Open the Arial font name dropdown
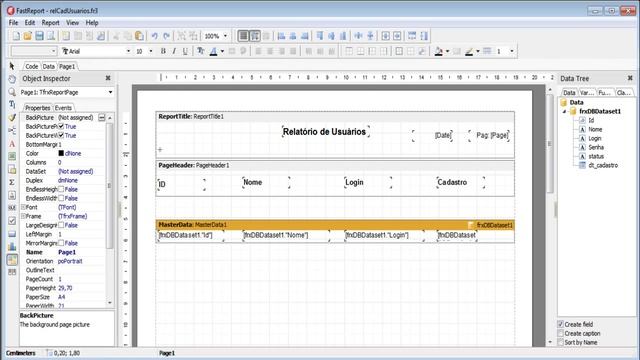The height and width of the screenshot is (360, 640). point(128,51)
